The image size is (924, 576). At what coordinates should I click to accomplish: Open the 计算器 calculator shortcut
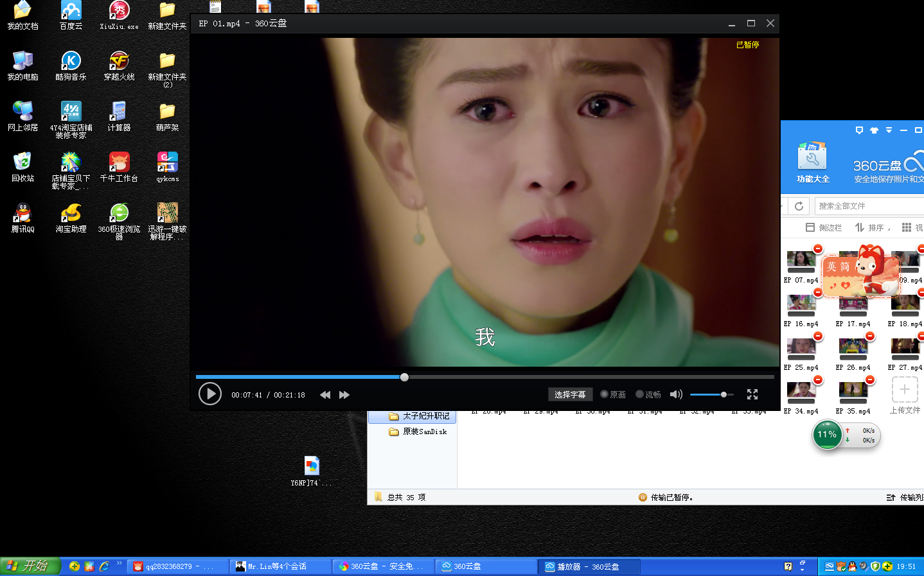(x=119, y=117)
